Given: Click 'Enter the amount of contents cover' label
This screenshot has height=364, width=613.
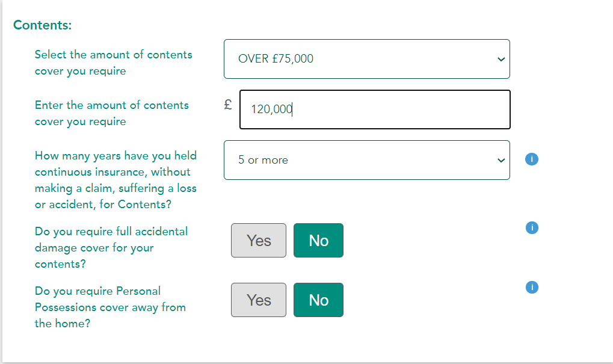Looking at the screenshot, I should (x=112, y=113).
